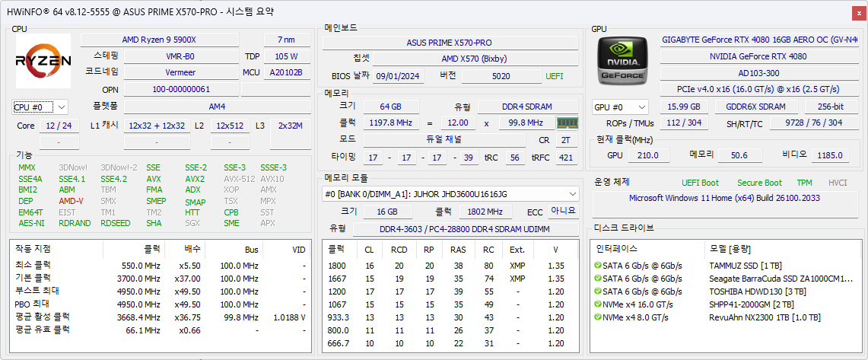Viewport: 868px width, 360px height.
Task: Click the Vermeer codename value
Action: point(180,72)
